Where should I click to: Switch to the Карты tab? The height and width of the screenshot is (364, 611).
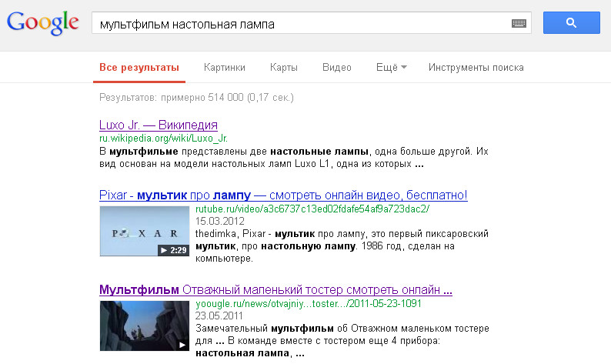[284, 68]
